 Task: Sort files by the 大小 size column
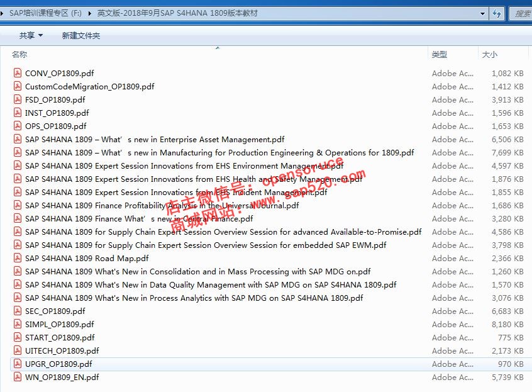[x=490, y=54]
